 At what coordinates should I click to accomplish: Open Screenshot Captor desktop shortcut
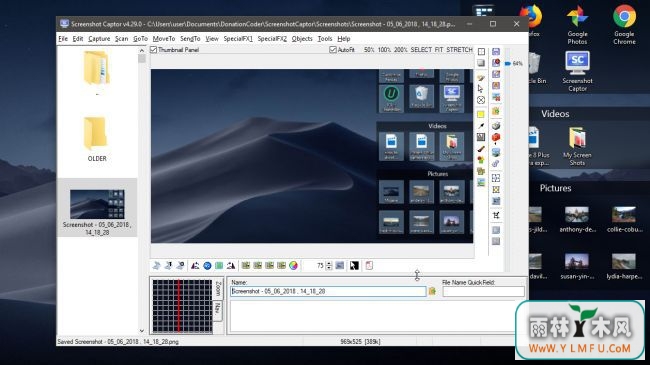point(577,71)
